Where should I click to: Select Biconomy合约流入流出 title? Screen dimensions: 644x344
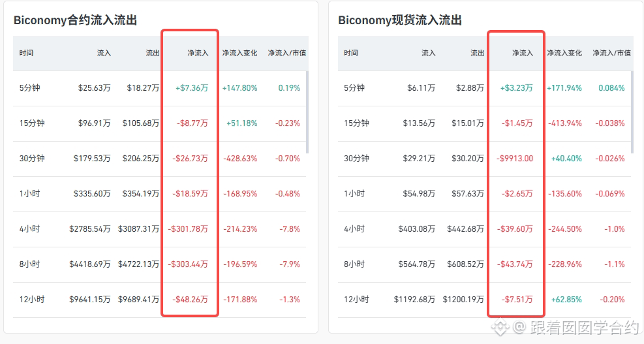[75, 20]
